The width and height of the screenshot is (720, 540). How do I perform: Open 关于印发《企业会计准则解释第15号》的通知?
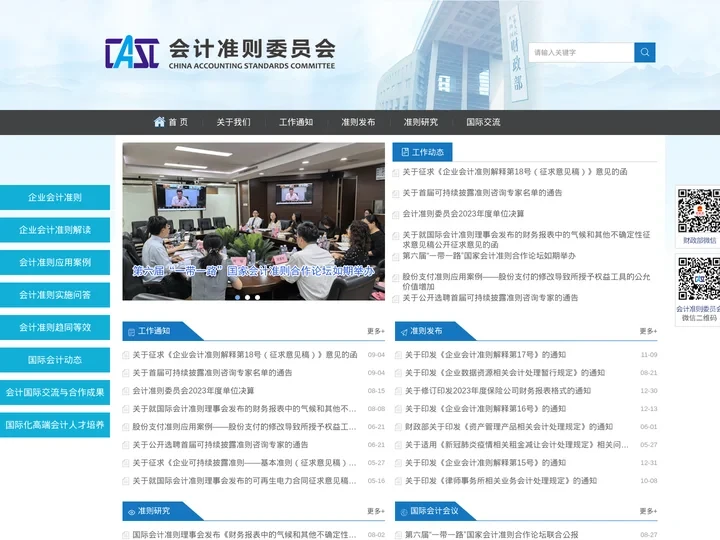click(485, 463)
